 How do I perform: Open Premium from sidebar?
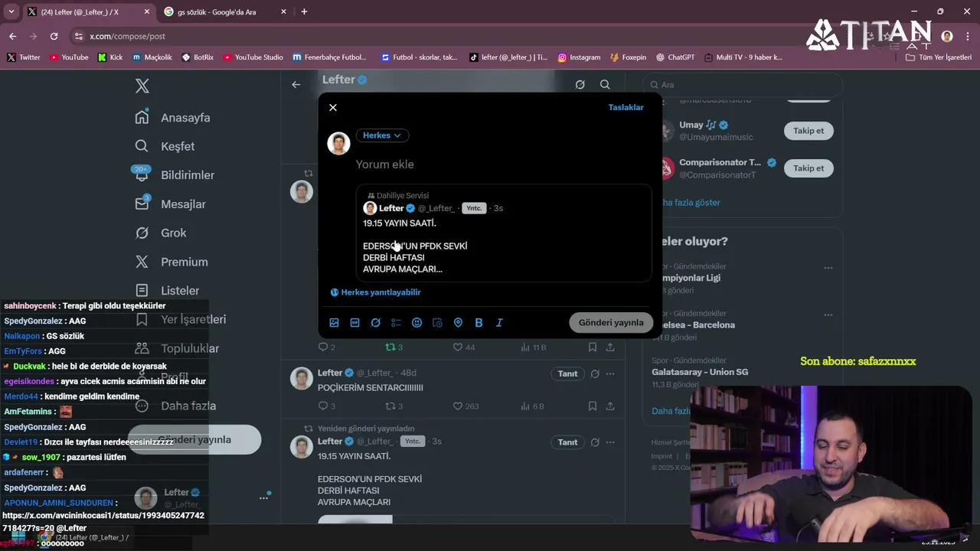pyautogui.click(x=171, y=262)
